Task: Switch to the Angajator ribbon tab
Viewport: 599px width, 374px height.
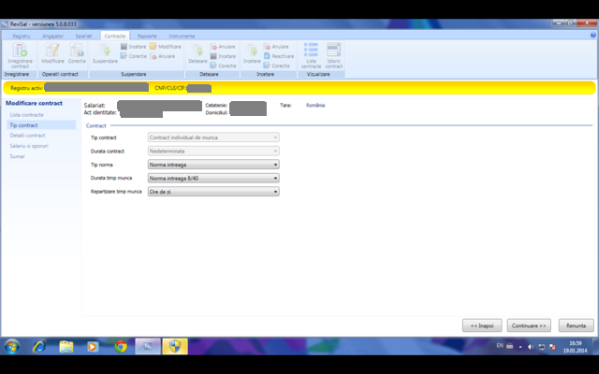Action: (x=53, y=36)
